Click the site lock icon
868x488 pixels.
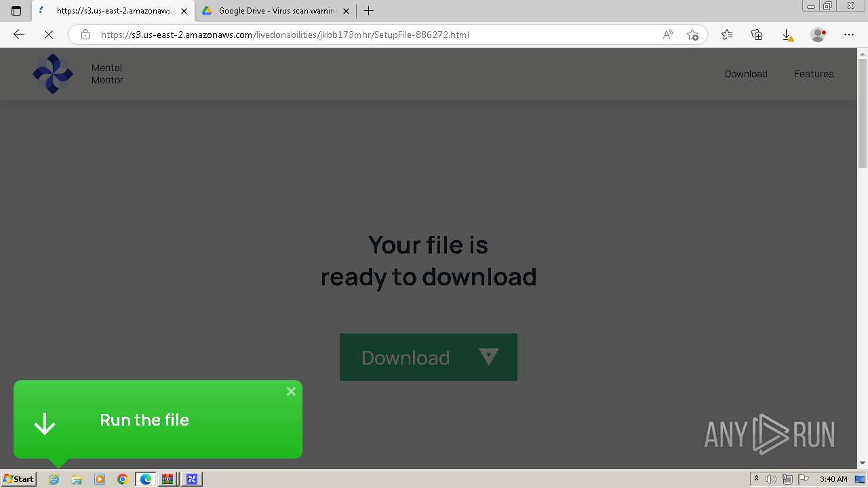85,35
